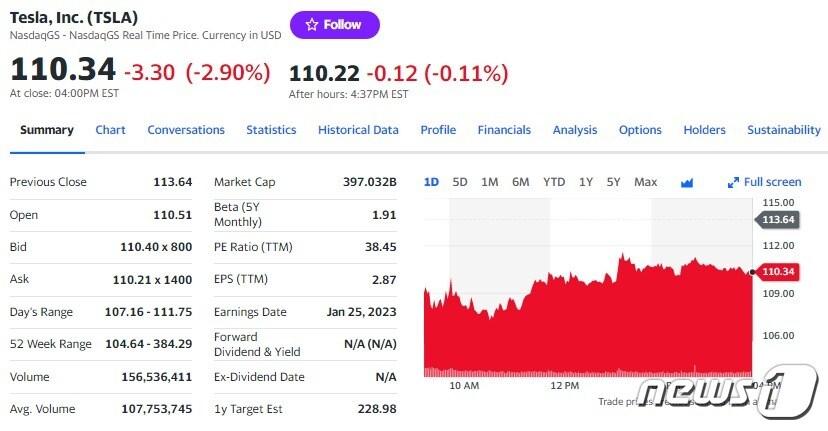Go to the Sustainability tab
This screenshot has height=431, width=828.
coord(784,130)
